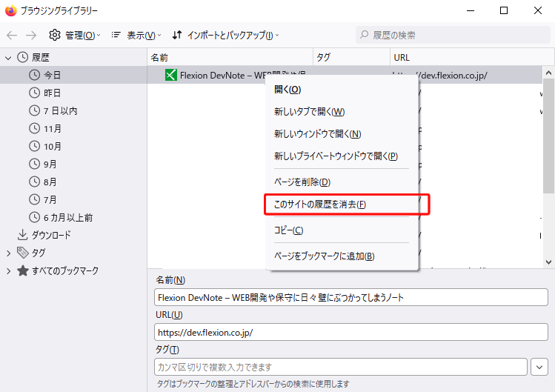Expand the タグ tree node
This screenshot has height=392, width=555.
[8, 253]
